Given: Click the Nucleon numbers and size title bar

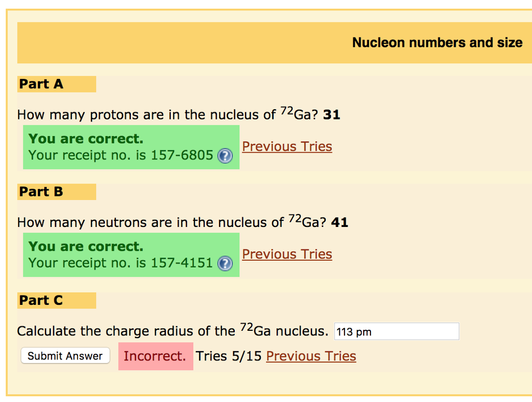Looking at the screenshot, I should [437, 42].
